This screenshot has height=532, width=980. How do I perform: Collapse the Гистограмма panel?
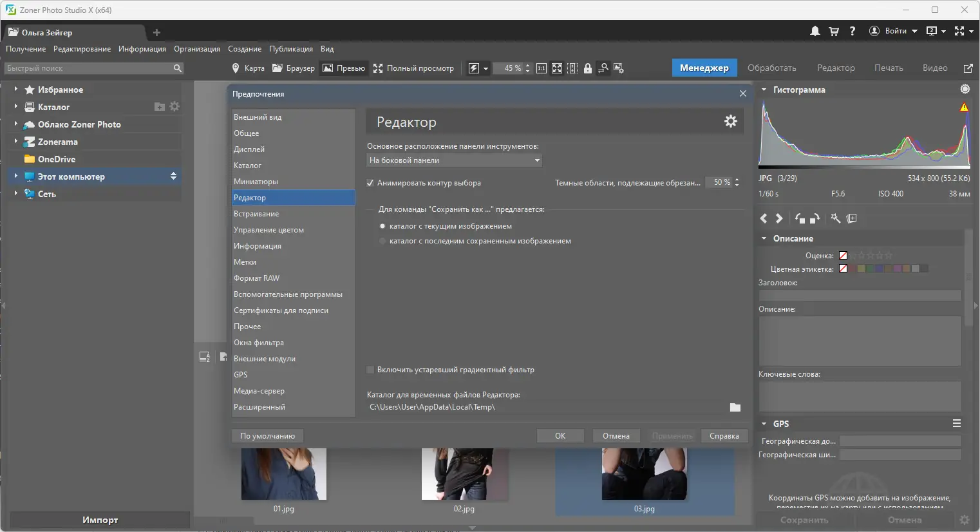tap(764, 90)
